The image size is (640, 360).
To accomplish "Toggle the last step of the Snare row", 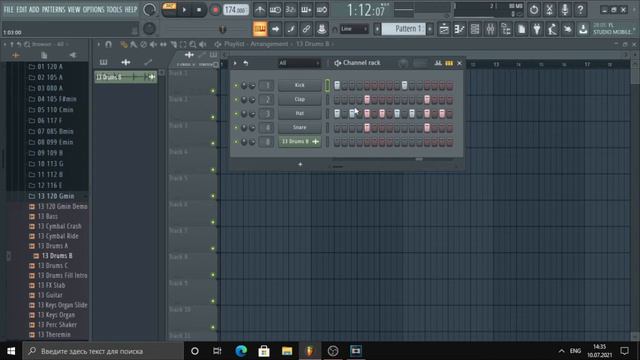I will coord(449,128).
